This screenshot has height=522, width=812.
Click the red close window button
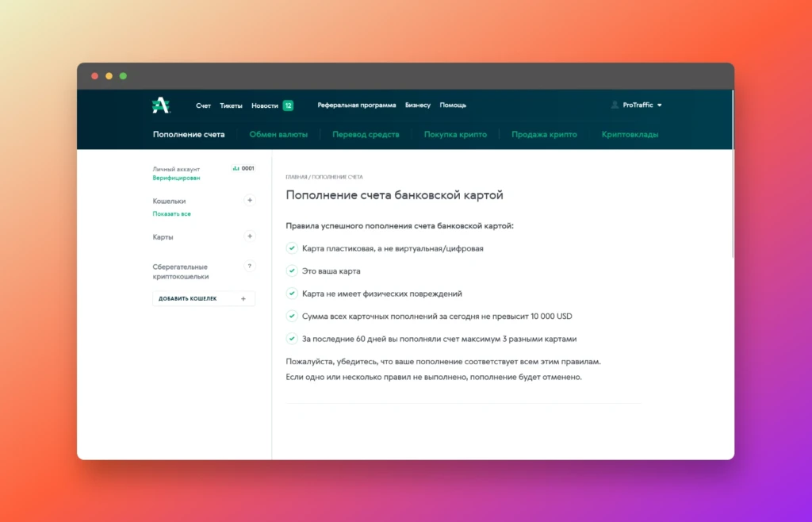coord(95,76)
